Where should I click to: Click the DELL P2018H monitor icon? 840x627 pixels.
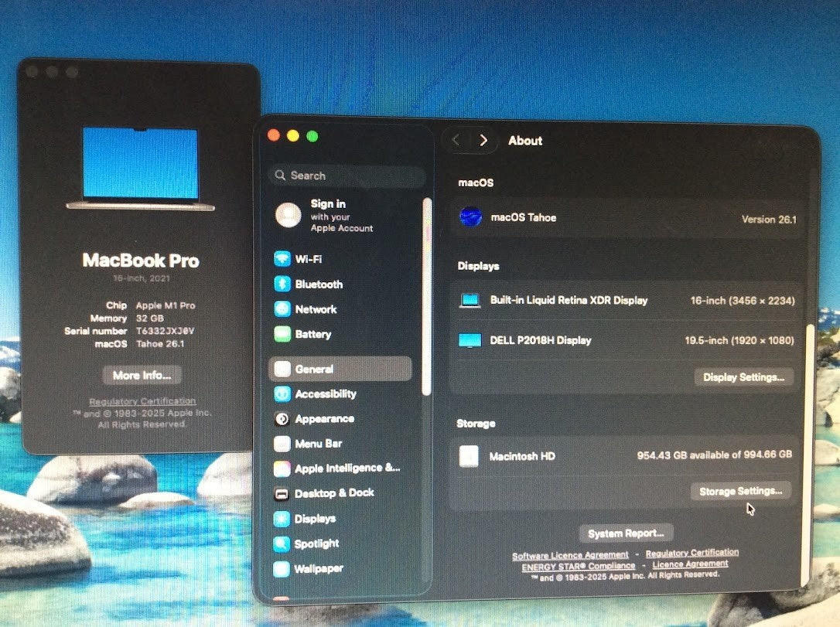click(470, 340)
